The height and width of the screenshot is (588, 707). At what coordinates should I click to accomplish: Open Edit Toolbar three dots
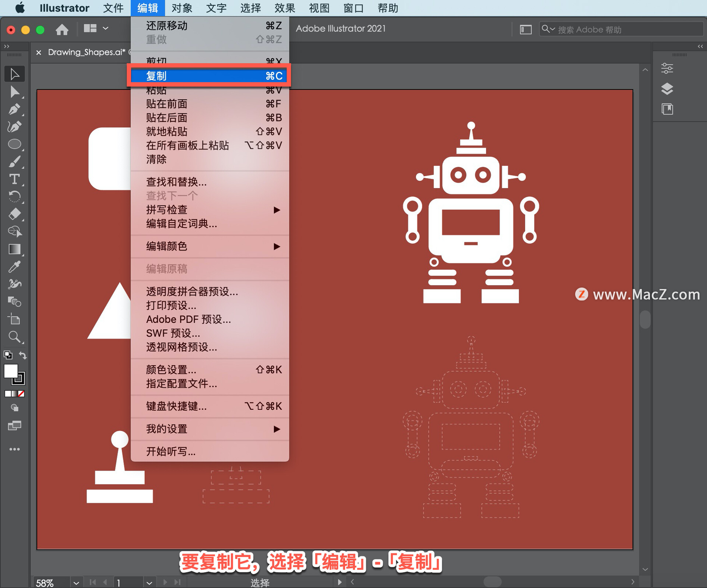15,449
